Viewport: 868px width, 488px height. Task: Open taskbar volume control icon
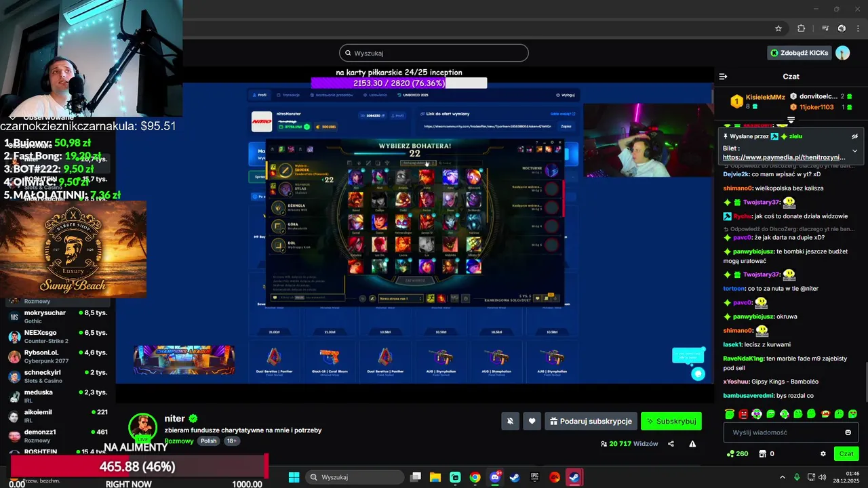coord(822,477)
